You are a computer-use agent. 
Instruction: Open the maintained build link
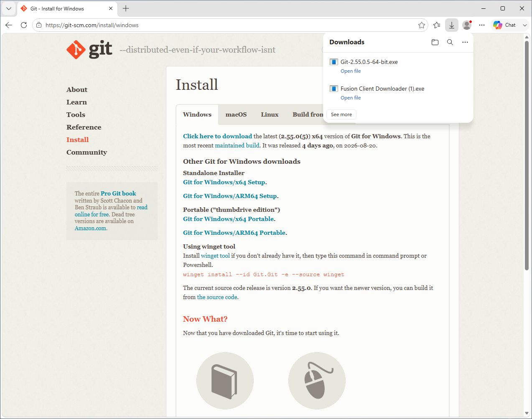(237, 145)
